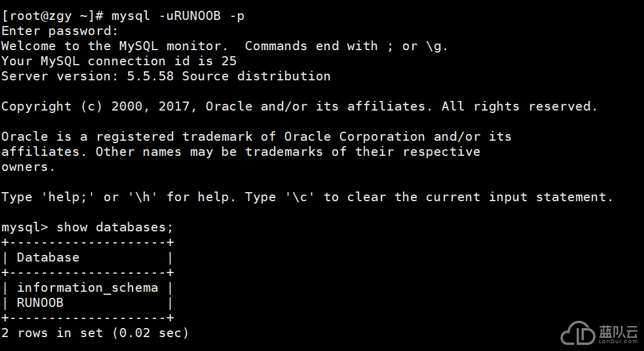The height and width of the screenshot is (351, 644).
Task: Click the Database column header
Action: [48, 257]
